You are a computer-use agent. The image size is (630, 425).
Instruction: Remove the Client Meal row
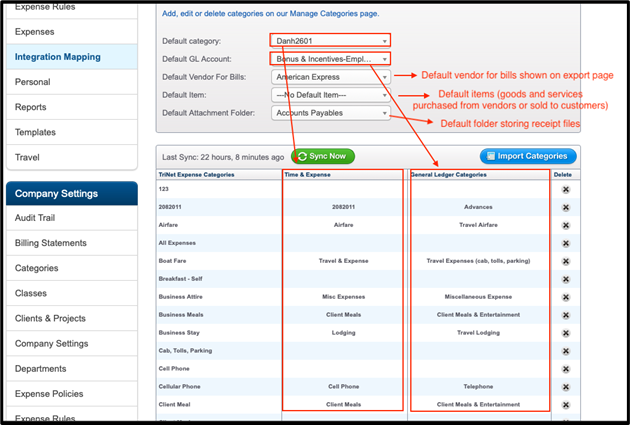coord(565,404)
